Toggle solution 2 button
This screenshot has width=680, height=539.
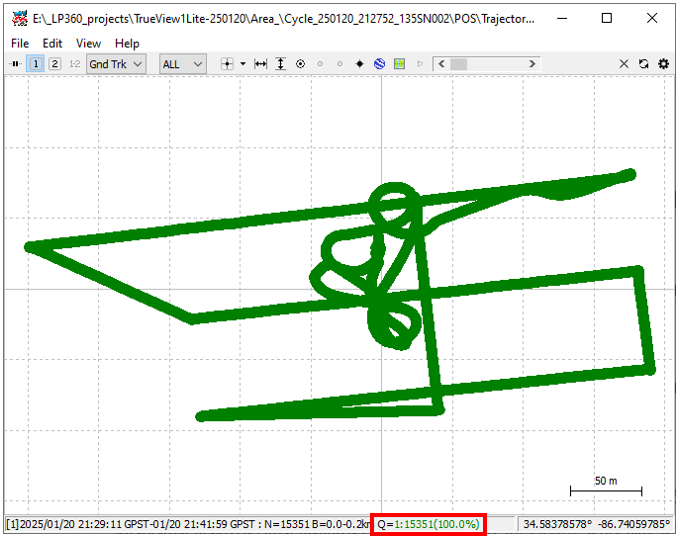coord(55,64)
